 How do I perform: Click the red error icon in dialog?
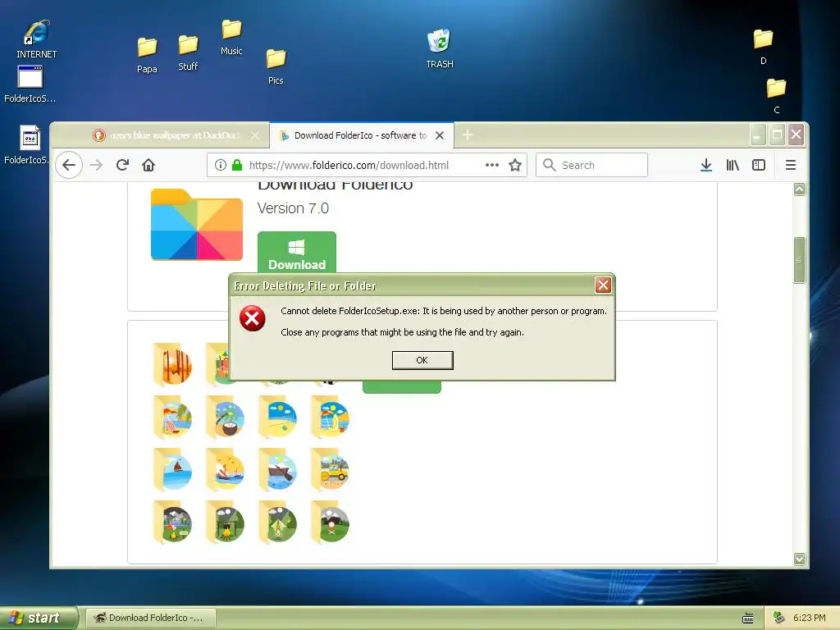[x=252, y=319]
